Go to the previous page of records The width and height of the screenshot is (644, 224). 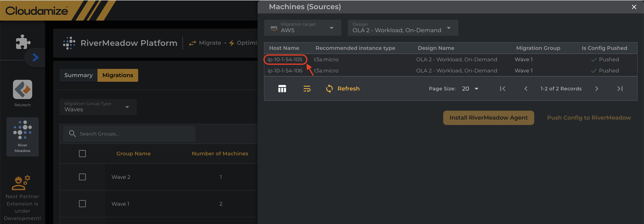point(526,89)
